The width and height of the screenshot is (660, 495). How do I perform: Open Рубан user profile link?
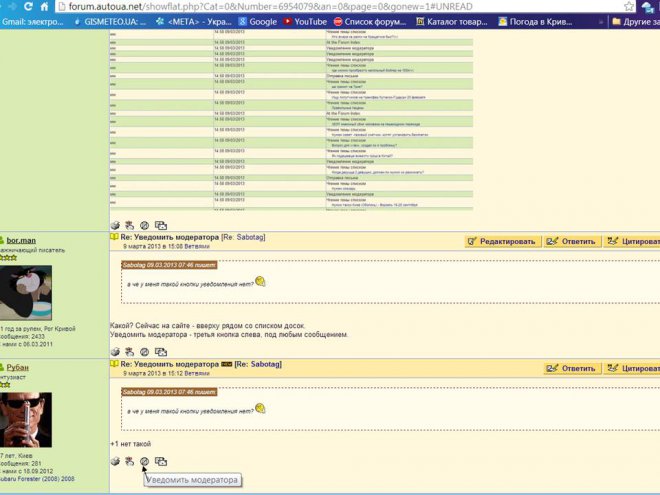click(17, 367)
